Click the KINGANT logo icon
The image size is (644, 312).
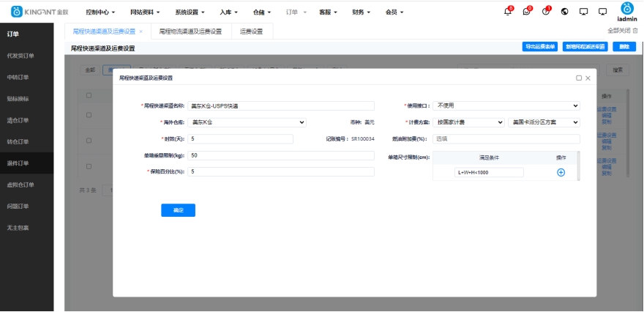[x=16, y=12]
